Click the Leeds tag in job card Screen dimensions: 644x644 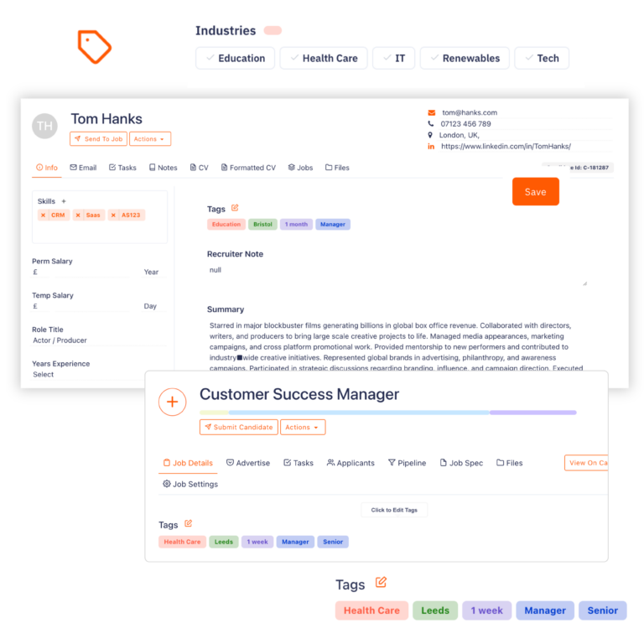pos(224,542)
